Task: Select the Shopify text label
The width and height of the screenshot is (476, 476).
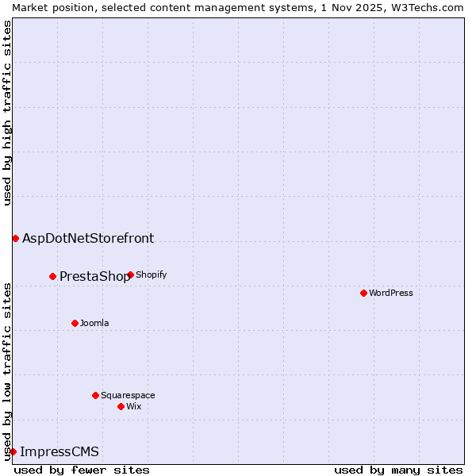Action: [151, 275]
